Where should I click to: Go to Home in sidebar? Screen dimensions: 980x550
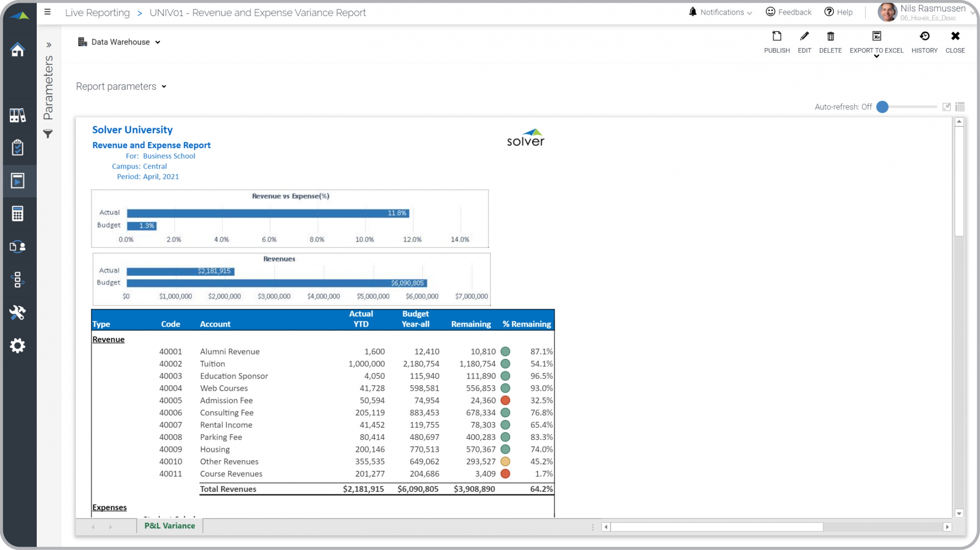point(18,49)
